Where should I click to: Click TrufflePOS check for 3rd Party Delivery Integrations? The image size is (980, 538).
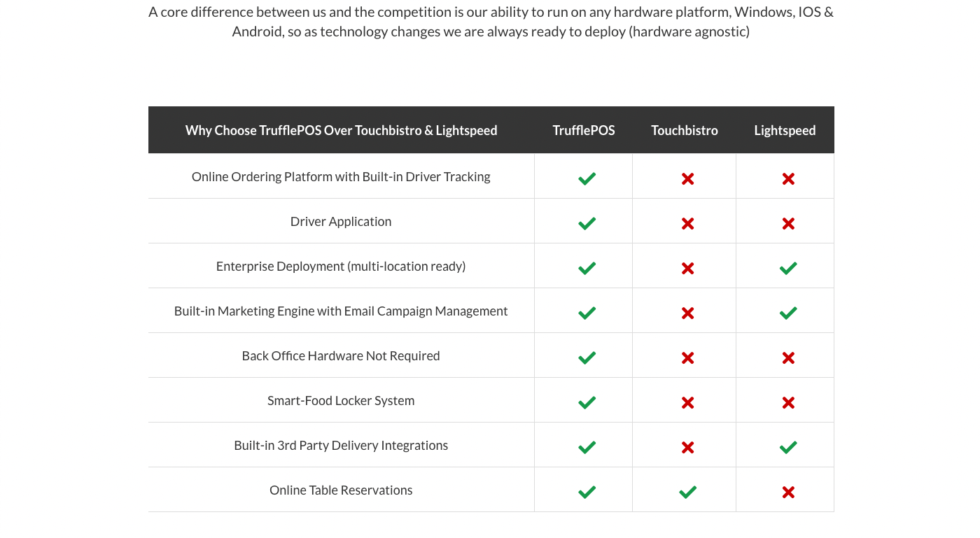tap(587, 447)
